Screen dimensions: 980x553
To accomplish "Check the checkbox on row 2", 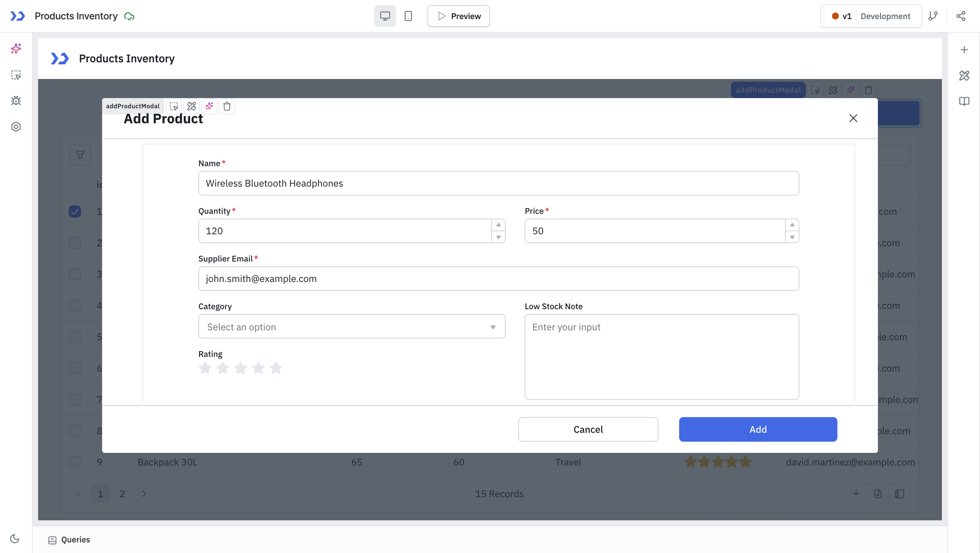I will click(75, 242).
